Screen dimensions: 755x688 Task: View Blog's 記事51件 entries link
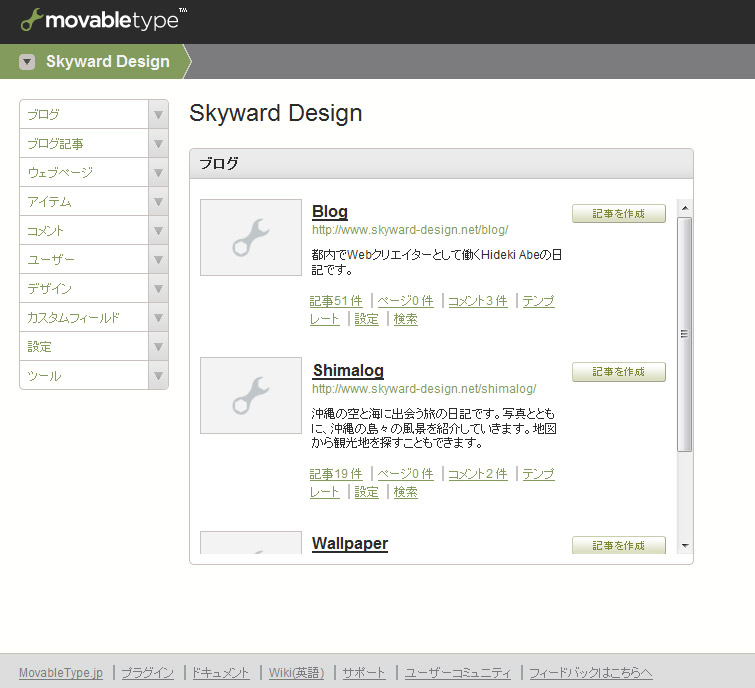(336, 301)
